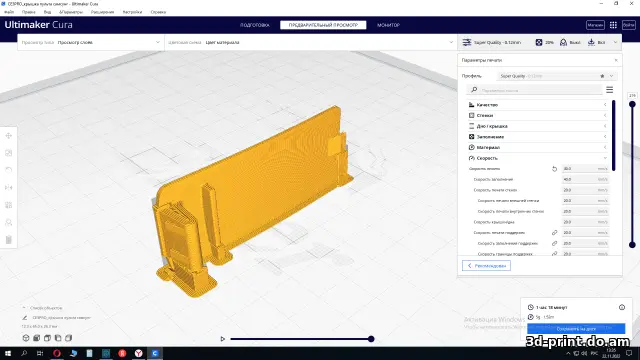This screenshot has height=360, width=640.
Task: Open Windows taskbar search
Action: tap(24, 353)
